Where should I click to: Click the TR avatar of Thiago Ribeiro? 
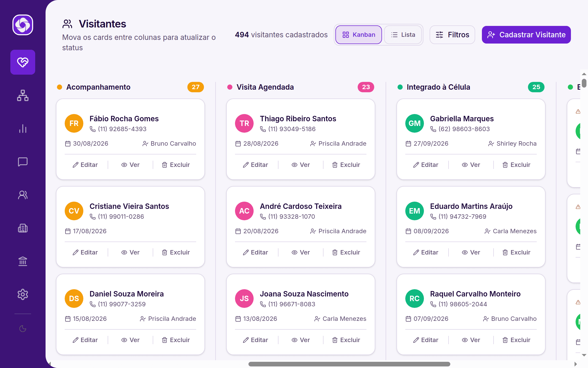pyautogui.click(x=244, y=123)
